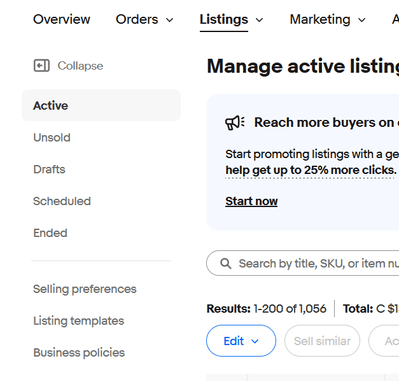Open the Overview tab

62,19
